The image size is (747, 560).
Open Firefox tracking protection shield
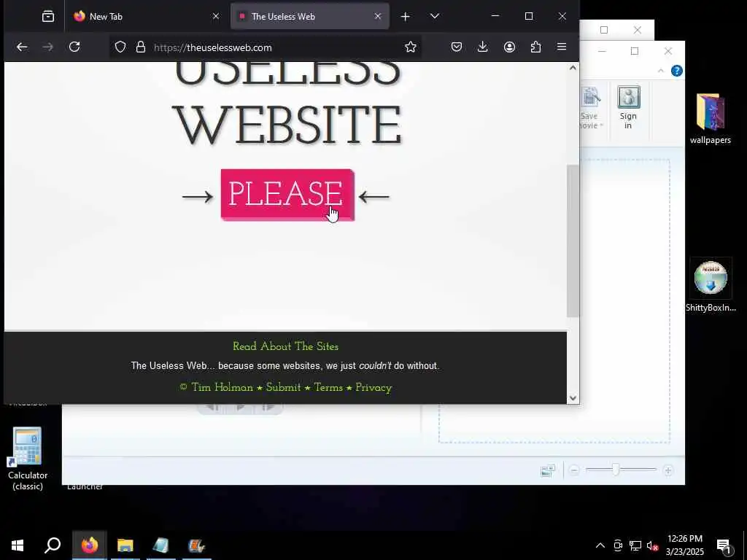pyautogui.click(x=120, y=47)
